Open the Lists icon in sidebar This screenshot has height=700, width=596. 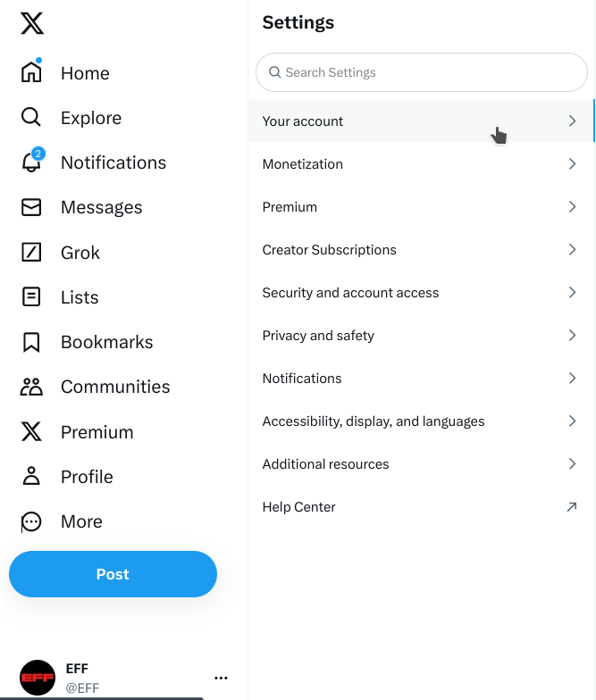[31, 297]
